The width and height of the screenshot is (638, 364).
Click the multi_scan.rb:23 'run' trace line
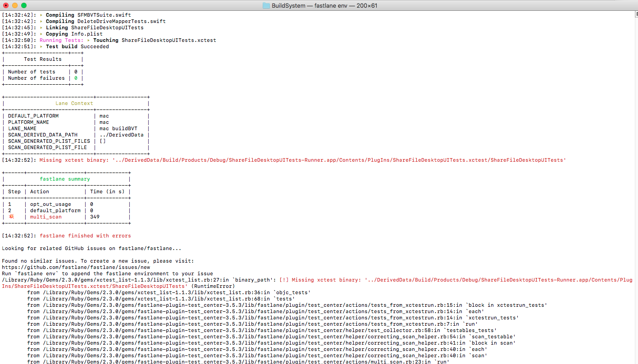pyautogui.click(x=238, y=362)
